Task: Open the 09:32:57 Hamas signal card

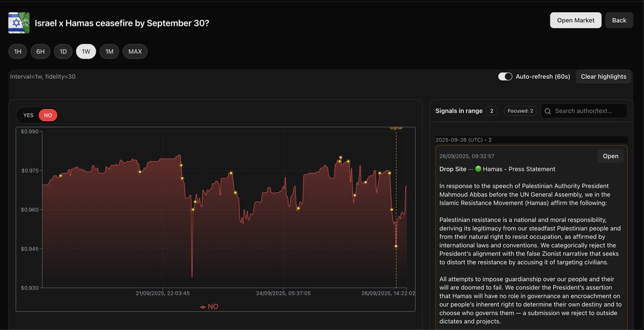Action: [611, 156]
